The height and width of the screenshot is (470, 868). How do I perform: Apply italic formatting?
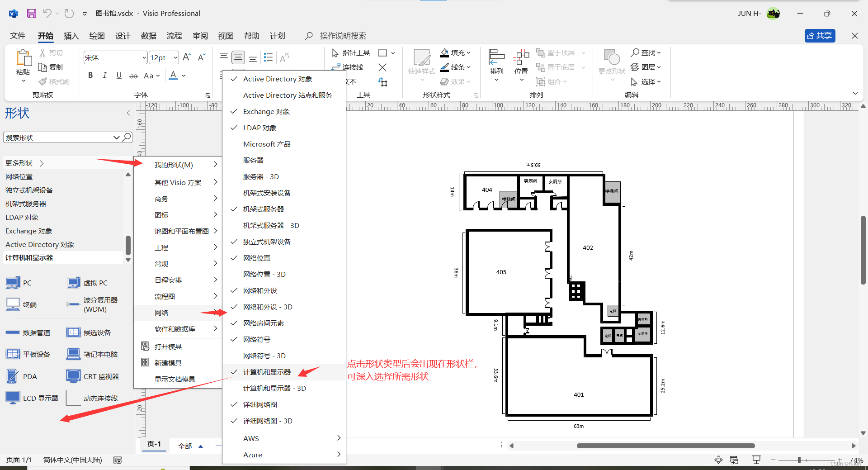tap(104, 76)
